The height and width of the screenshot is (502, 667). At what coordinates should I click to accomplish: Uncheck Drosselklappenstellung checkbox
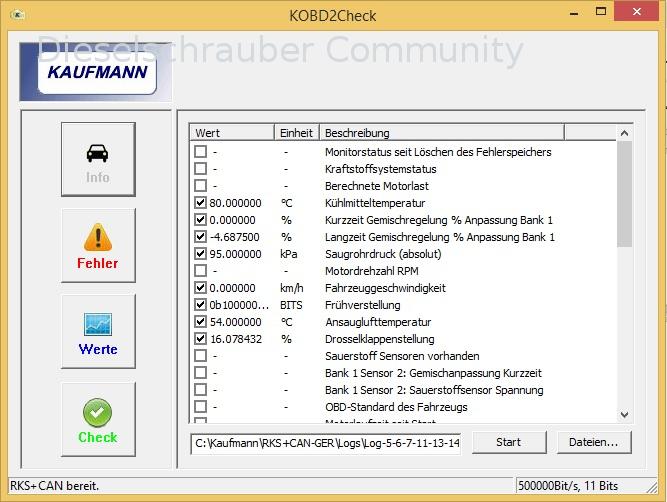click(x=200, y=339)
